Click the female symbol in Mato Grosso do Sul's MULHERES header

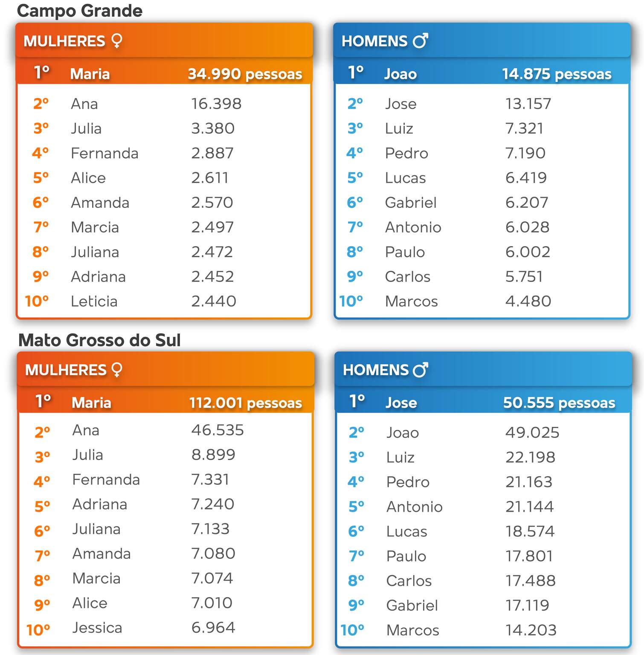click(x=116, y=370)
